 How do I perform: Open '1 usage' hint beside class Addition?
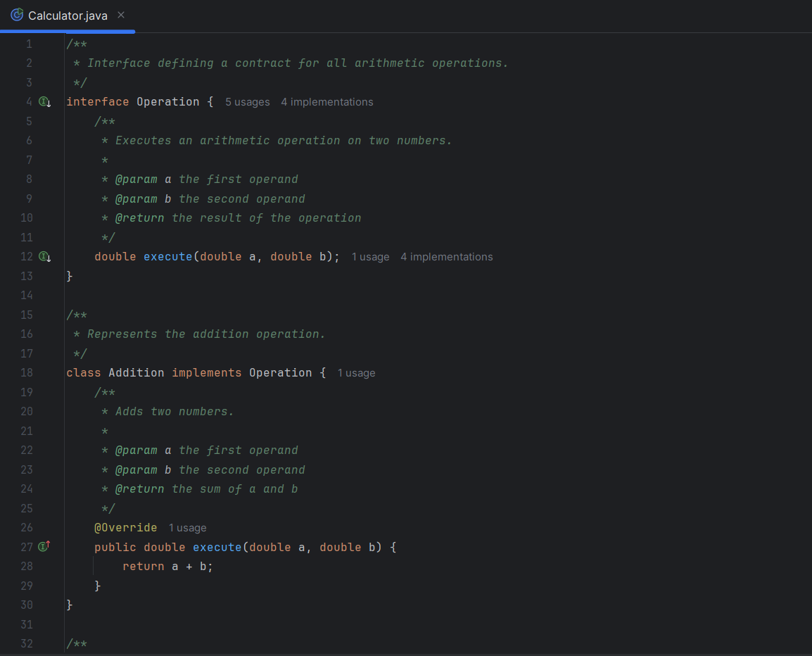pos(356,373)
